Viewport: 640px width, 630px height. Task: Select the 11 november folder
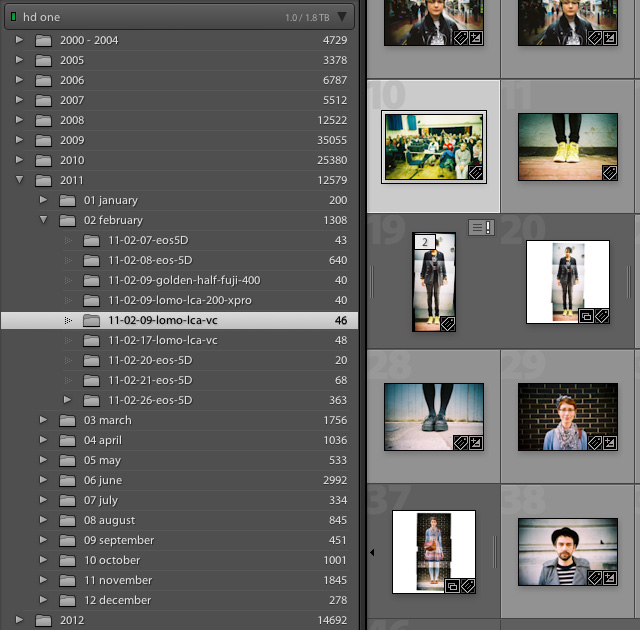180,580
